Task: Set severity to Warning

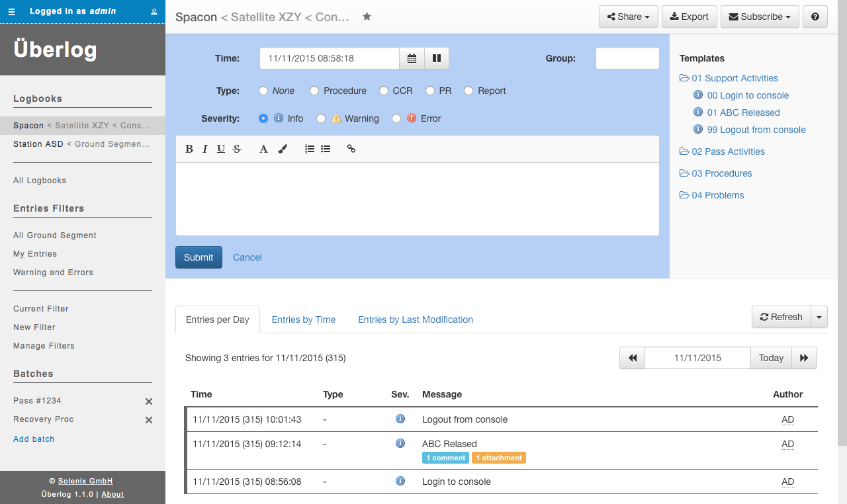Action: pyautogui.click(x=321, y=118)
